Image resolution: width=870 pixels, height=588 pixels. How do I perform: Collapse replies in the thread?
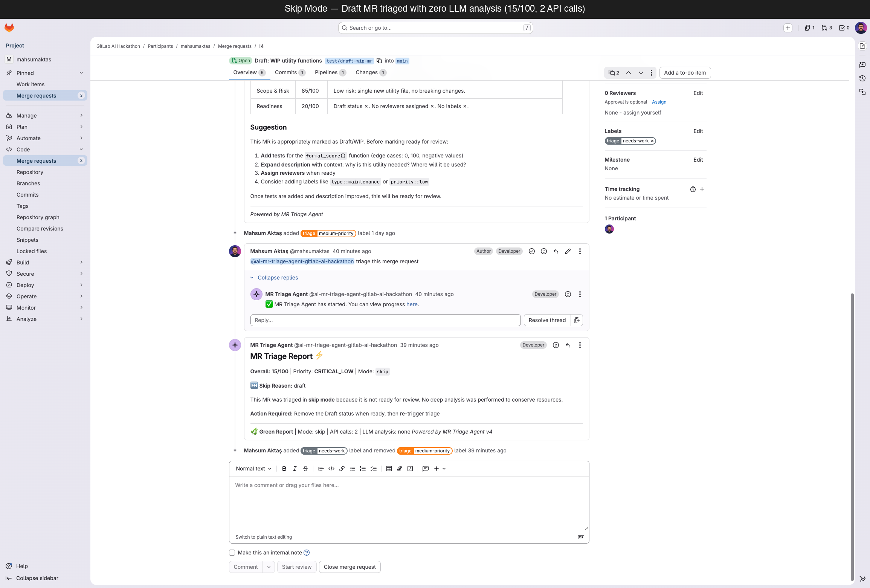[x=278, y=278]
